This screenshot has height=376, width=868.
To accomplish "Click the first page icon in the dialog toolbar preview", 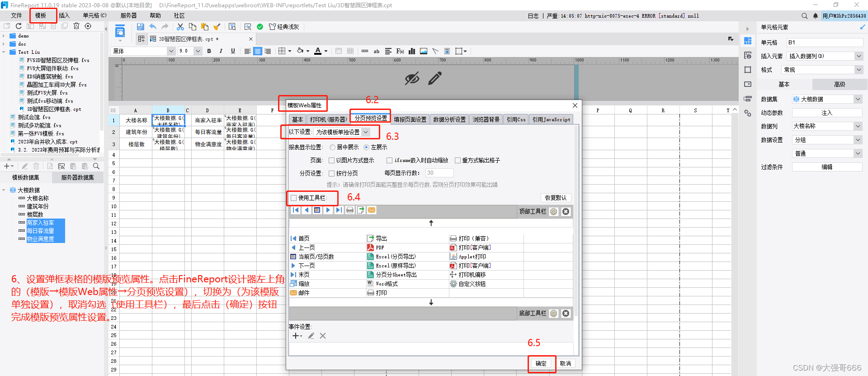I will click(x=296, y=210).
